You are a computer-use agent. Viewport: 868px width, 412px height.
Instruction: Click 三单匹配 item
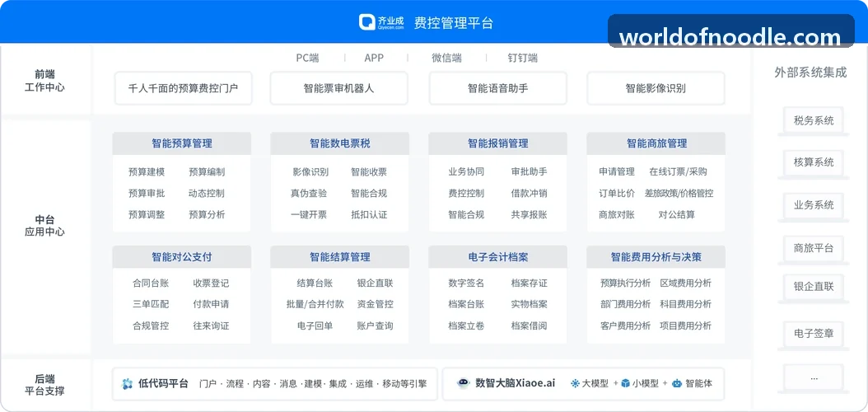click(151, 304)
